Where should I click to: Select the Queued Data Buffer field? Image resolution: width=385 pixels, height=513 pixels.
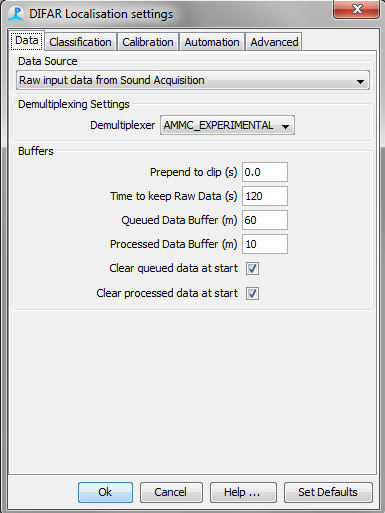265,220
